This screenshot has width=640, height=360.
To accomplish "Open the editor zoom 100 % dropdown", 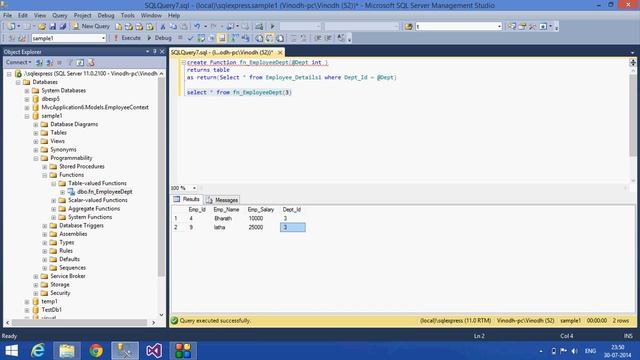I will tap(194, 188).
